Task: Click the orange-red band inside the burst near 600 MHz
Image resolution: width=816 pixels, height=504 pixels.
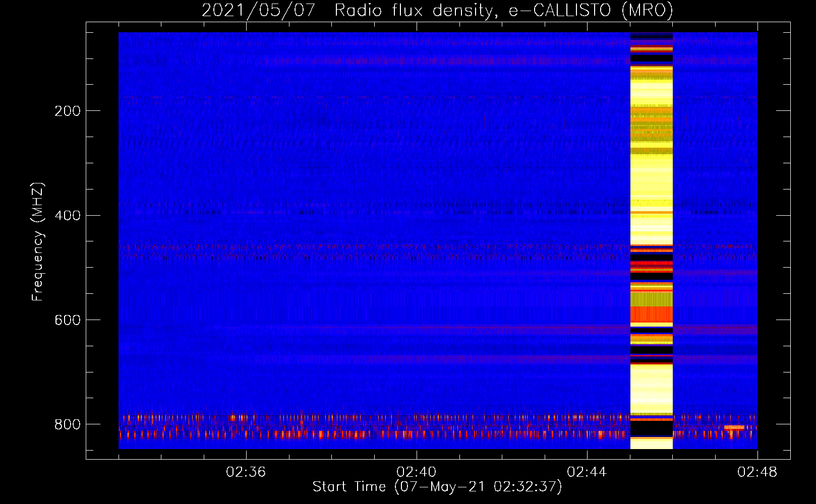Action: pyautogui.click(x=652, y=314)
